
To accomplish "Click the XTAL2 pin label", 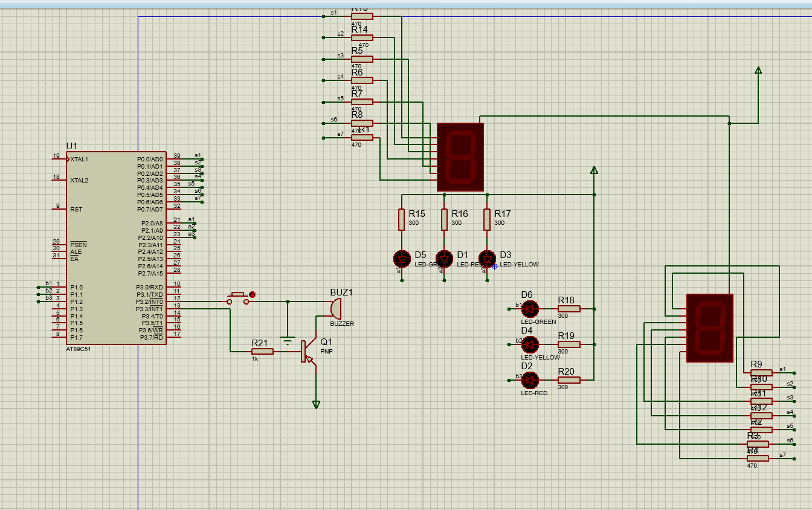I will point(79,181).
